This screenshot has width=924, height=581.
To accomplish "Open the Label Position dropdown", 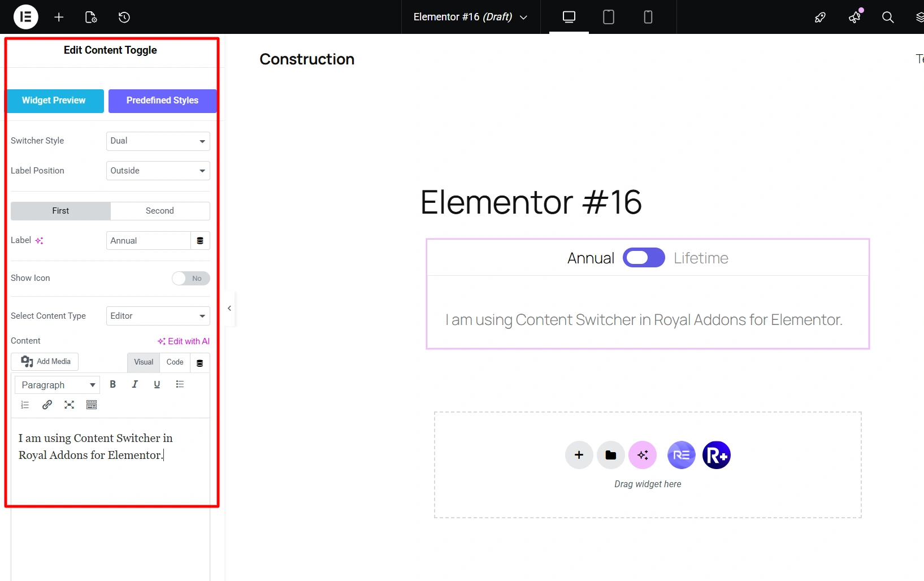I will pyautogui.click(x=158, y=171).
